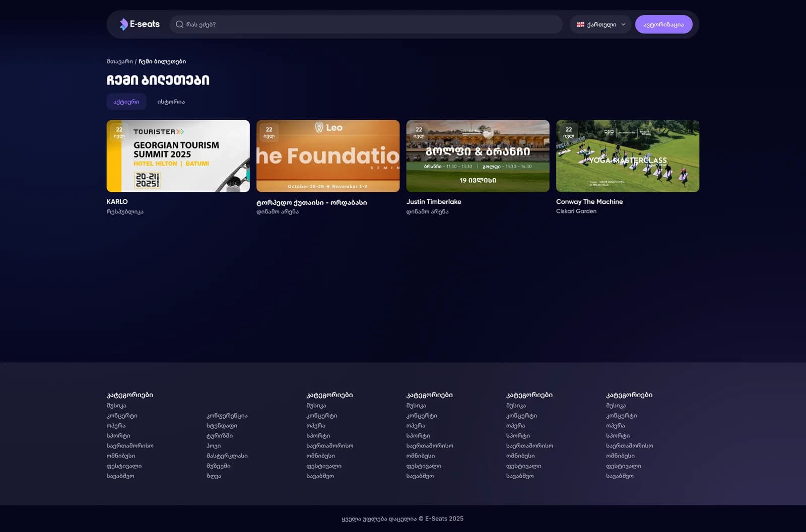Open the ჰოვი footer link
The height and width of the screenshot is (532, 806).
point(214,446)
